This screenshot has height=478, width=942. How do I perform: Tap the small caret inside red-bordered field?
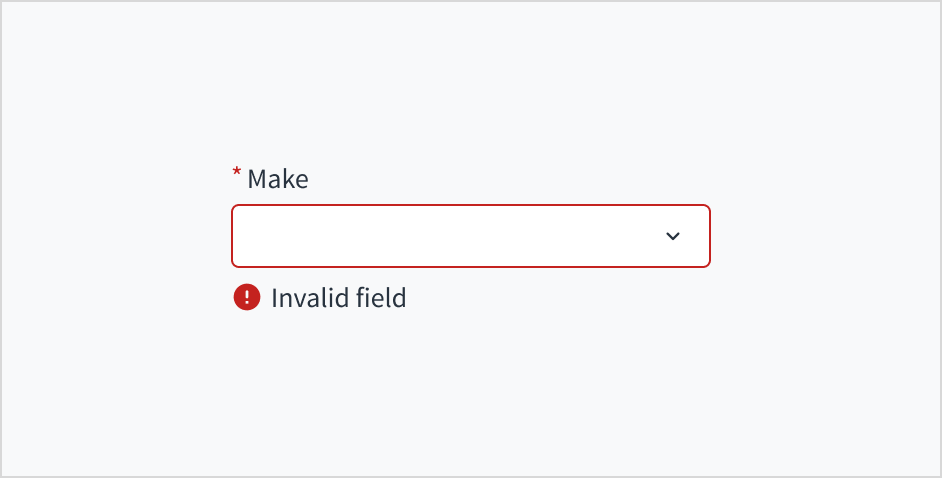(673, 236)
